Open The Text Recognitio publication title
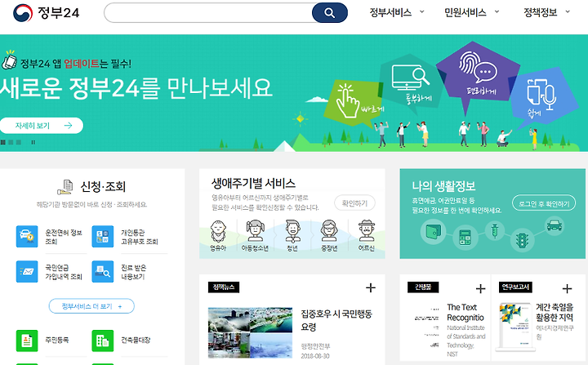The image size is (588, 365). click(465, 313)
